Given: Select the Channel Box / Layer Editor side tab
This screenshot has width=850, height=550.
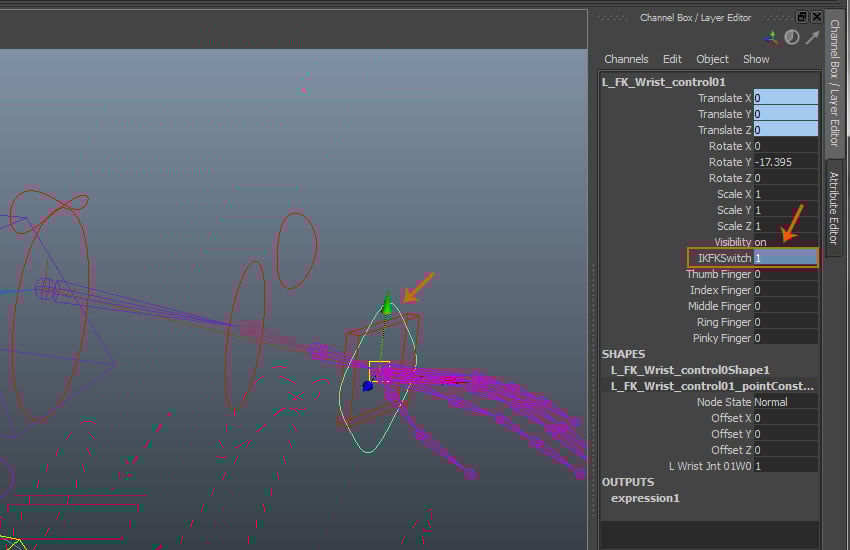Looking at the screenshot, I should pos(834,83).
